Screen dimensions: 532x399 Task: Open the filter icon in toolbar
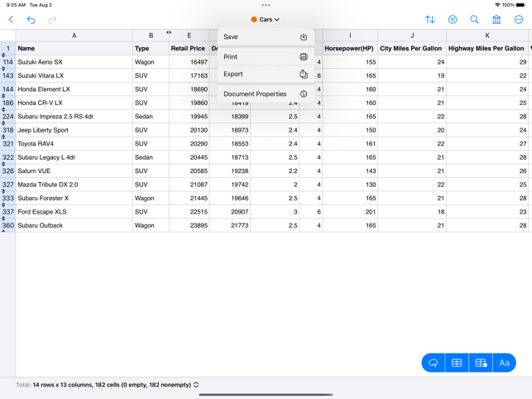click(453, 19)
